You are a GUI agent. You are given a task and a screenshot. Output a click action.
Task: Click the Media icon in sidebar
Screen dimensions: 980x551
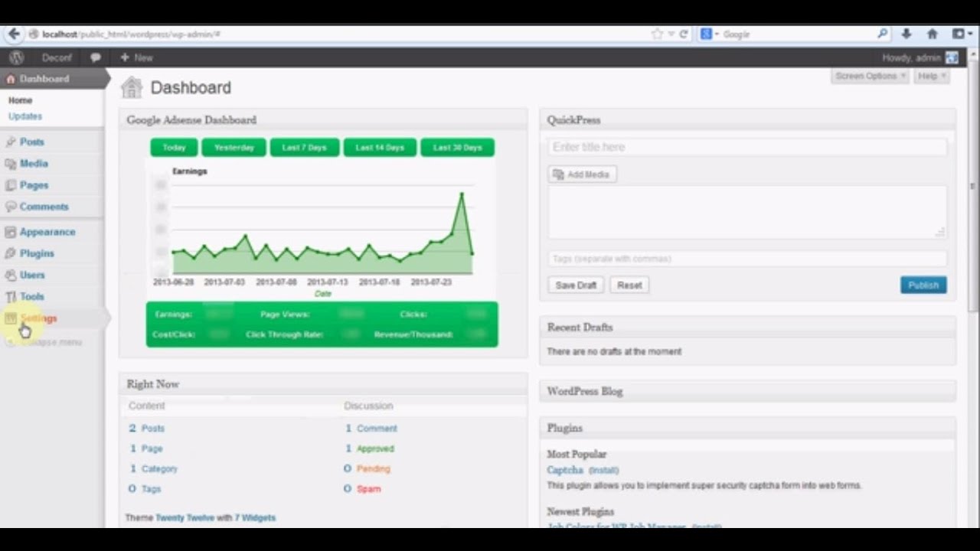(11, 163)
